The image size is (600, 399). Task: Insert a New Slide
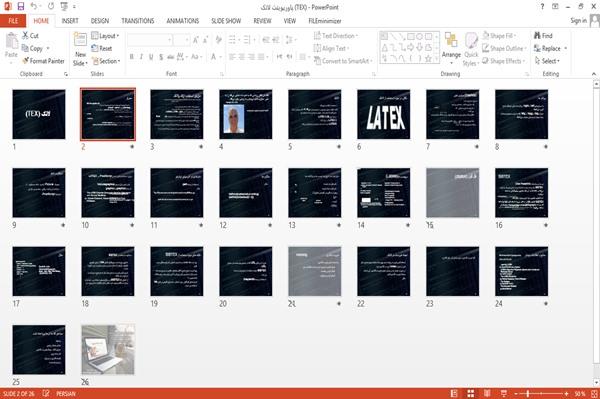80,49
